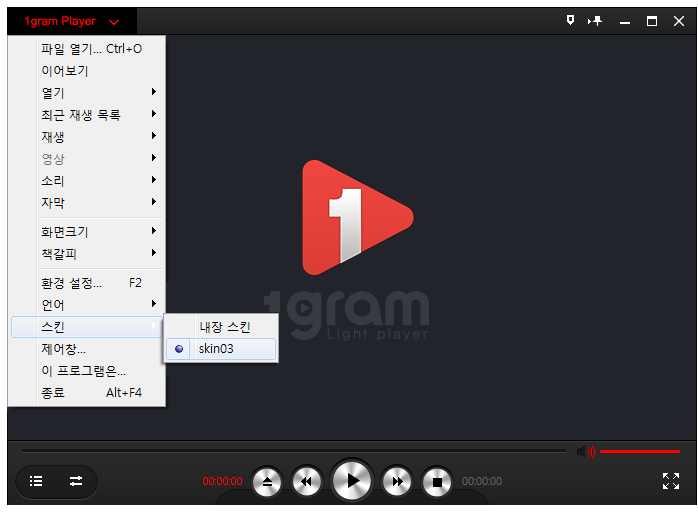Select 종료 Alt+F4 to exit
Viewport: 698px width, 513px height.
[87, 392]
